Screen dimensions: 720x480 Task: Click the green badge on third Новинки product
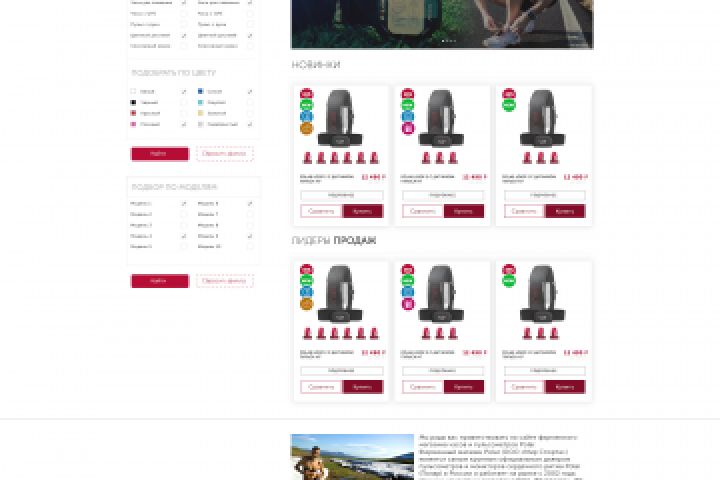pyautogui.click(x=509, y=105)
